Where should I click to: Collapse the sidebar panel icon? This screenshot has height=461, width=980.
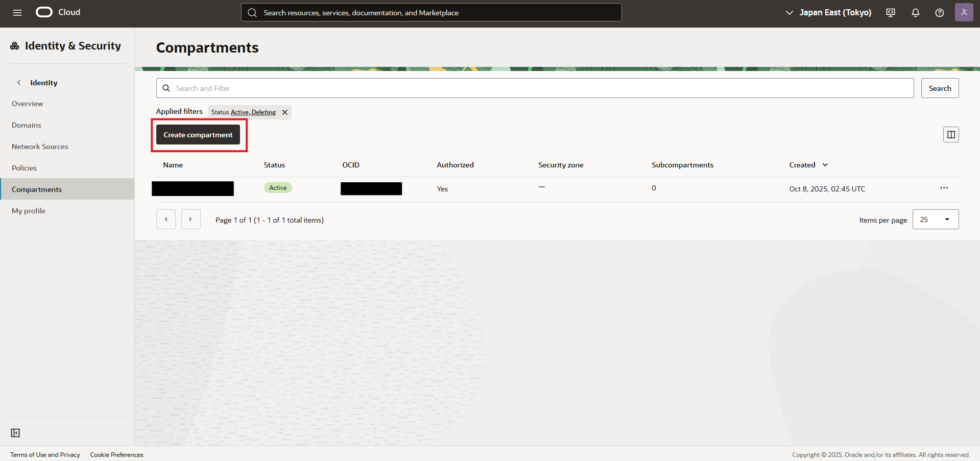(15, 433)
